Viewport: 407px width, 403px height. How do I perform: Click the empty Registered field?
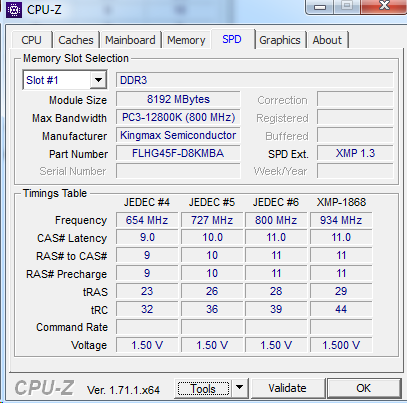(x=355, y=117)
